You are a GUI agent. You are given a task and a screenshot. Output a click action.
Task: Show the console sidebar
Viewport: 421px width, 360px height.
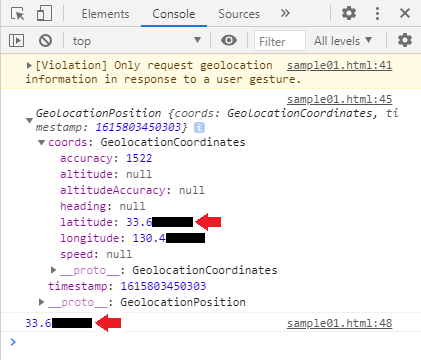pos(16,41)
